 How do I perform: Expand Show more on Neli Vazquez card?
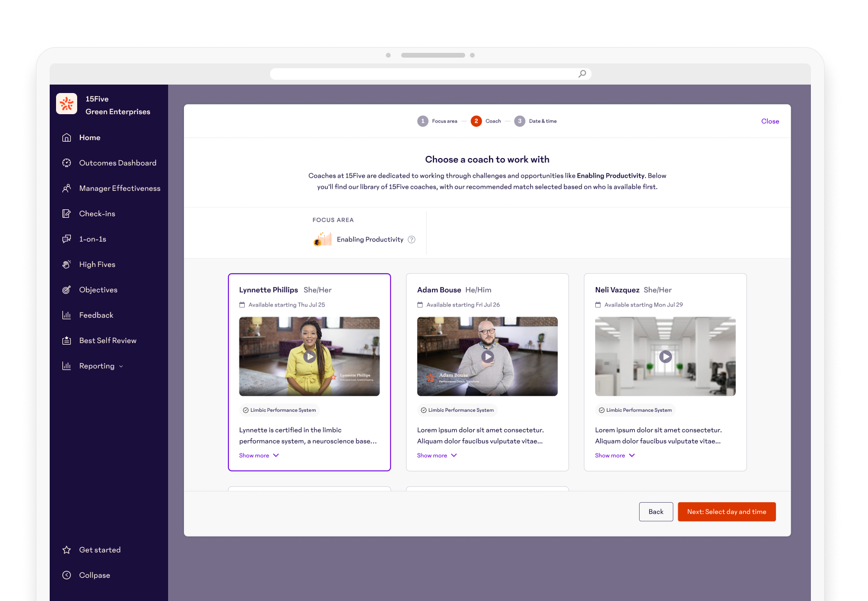[x=615, y=456]
